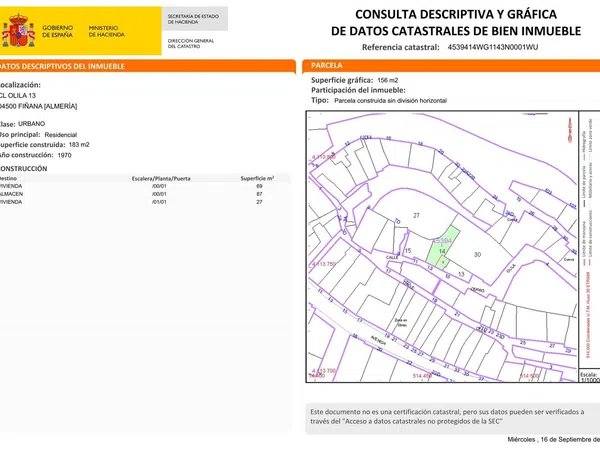The height and width of the screenshot is (450, 600).
Task: Click the 'DATOS DESCRIPTIVOS DEL INMUEBLE' orange header
Action: click(147, 66)
